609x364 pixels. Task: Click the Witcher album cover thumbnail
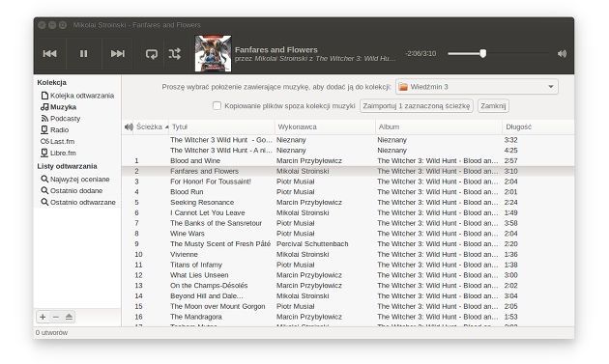click(213, 53)
